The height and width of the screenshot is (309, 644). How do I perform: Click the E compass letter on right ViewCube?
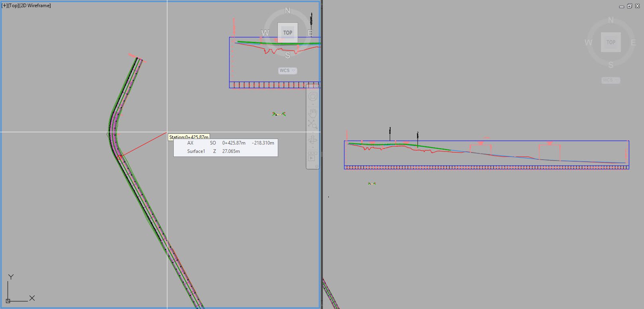point(633,43)
